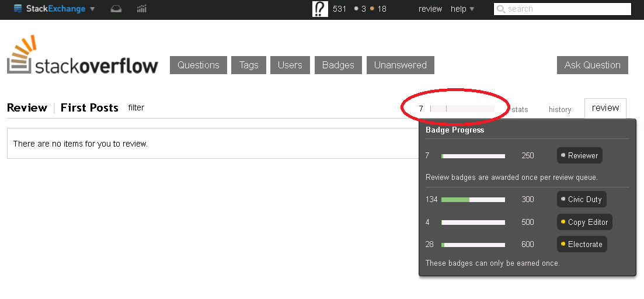The height and width of the screenshot is (299, 644).
Task: Click the Civic Duty progress bar
Action: coord(473,200)
